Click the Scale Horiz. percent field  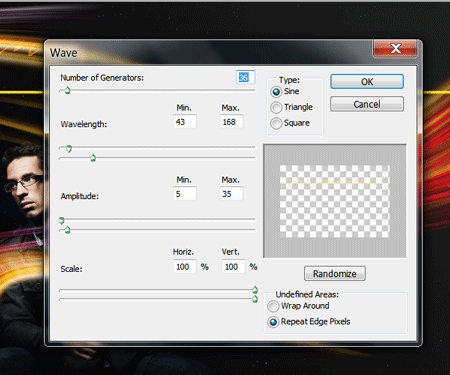point(185,267)
